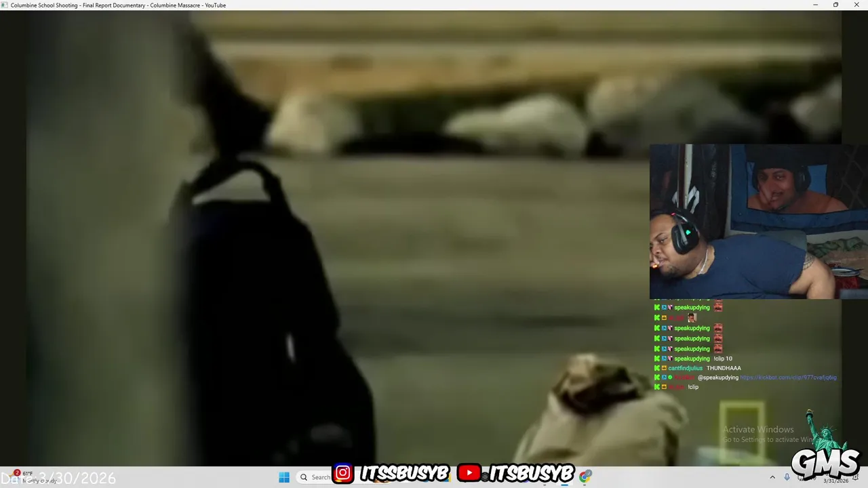The image size is (868, 488).
Task: Open the Windows Start menu
Action: point(284,477)
